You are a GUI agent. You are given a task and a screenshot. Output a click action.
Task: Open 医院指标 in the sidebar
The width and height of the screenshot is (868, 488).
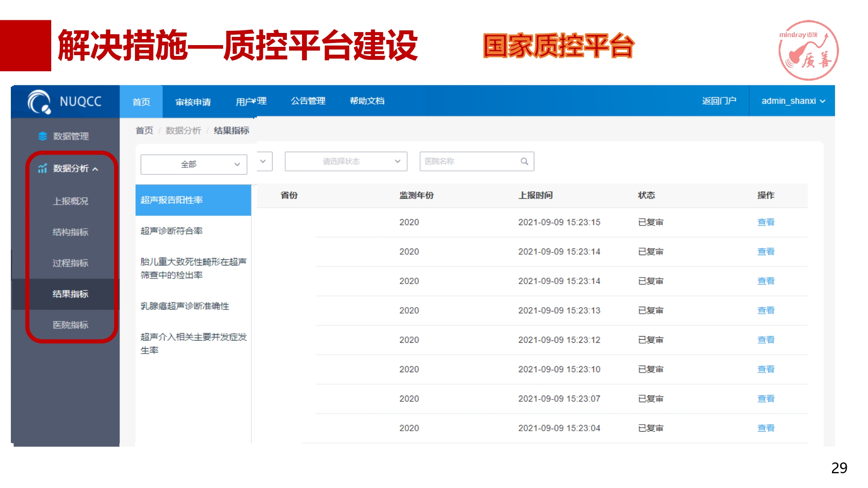[70, 325]
